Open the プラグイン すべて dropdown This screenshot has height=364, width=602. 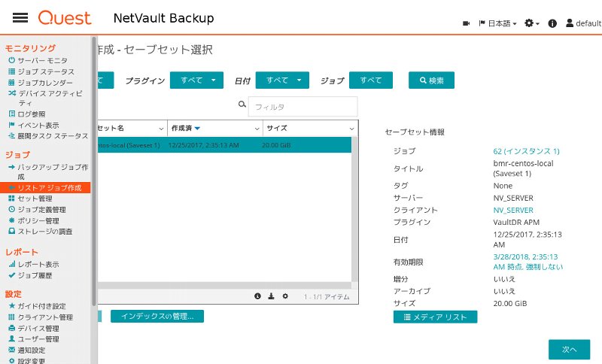coord(196,80)
